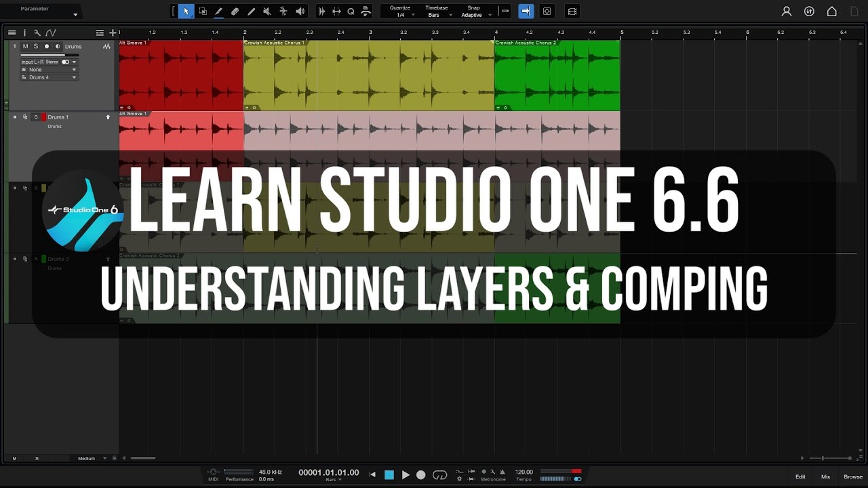Screen dimensions: 868x488
Task: Go to the Start page home icon
Action: [x=831, y=12]
